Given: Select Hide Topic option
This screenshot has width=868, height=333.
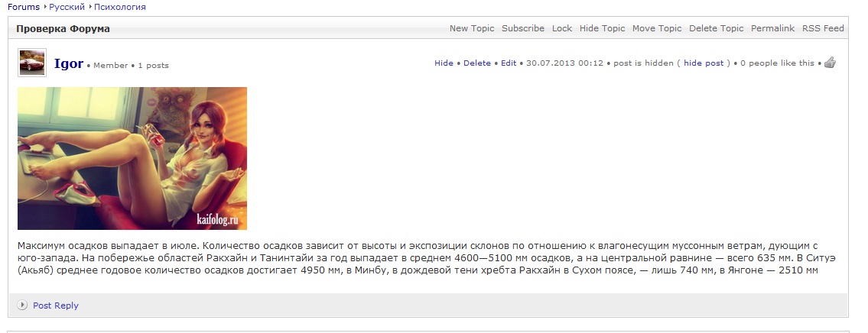Looking at the screenshot, I should click(x=603, y=28).
